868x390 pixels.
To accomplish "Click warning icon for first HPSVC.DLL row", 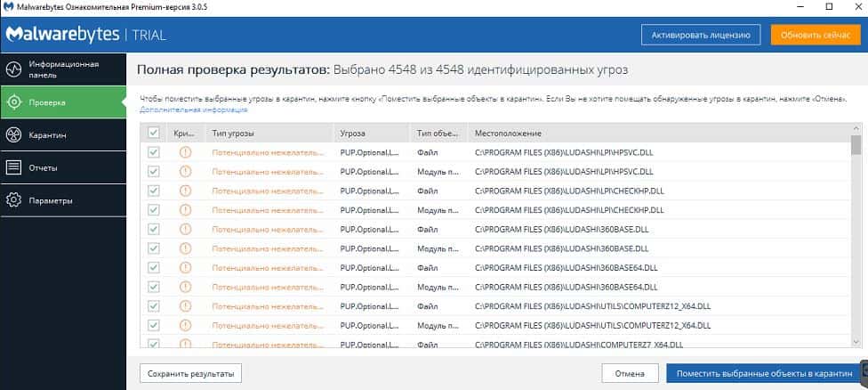I will pos(185,152).
